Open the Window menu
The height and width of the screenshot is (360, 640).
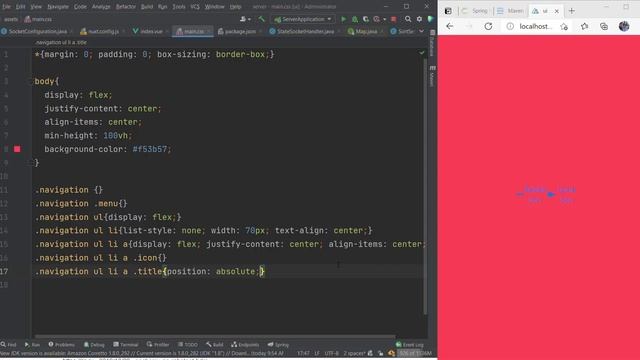coord(214,7)
